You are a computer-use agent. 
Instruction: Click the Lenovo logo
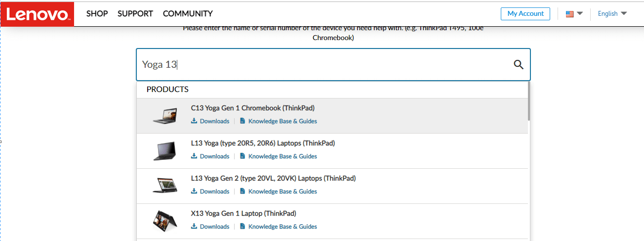point(38,14)
